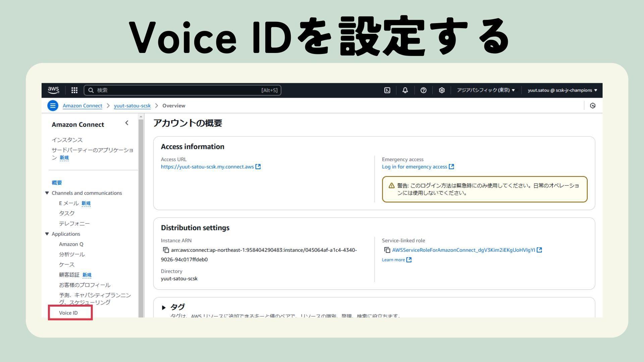The height and width of the screenshot is (362, 644).
Task: Click the 新規 badge beside E メール
Action: tap(86, 203)
